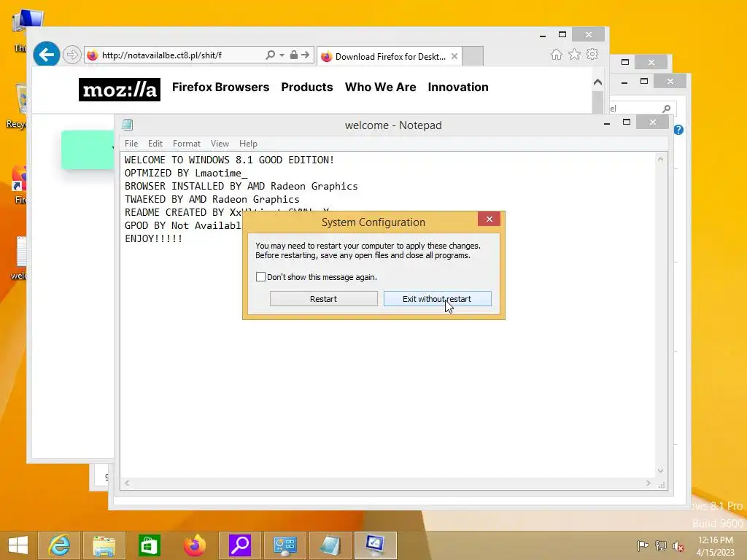The image size is (747, 560).
Task: Open Internet Explorer Tools gear icon
Action: [x=592, y=54]
